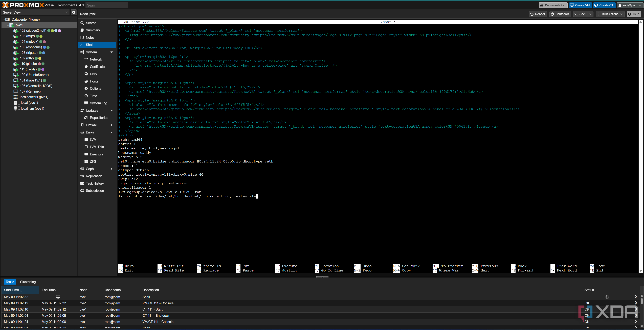Select VM 100 (UbuntuServer) monitor icon

coord(16,75)
